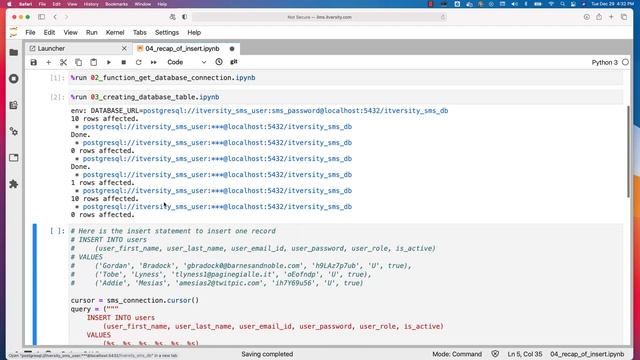
Task: Run the selected cell with play icon
Action: 109,62
